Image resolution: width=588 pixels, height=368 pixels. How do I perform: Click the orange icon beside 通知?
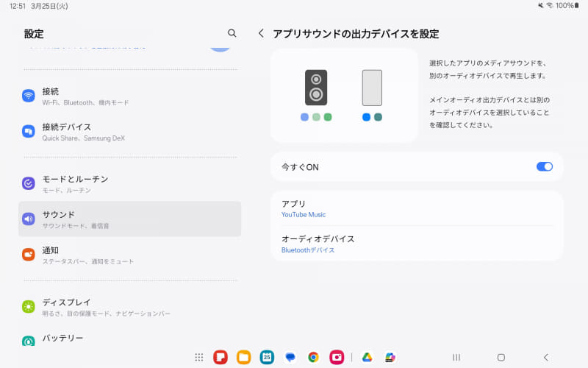pyautogui.click(x=29, y=255)
